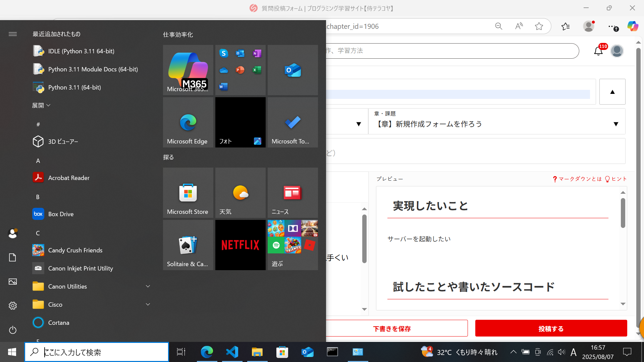Image resolution: width=644 pixels, height=362 pixels.
Task: Click the Windows Start button
Action: click(12, 352)
